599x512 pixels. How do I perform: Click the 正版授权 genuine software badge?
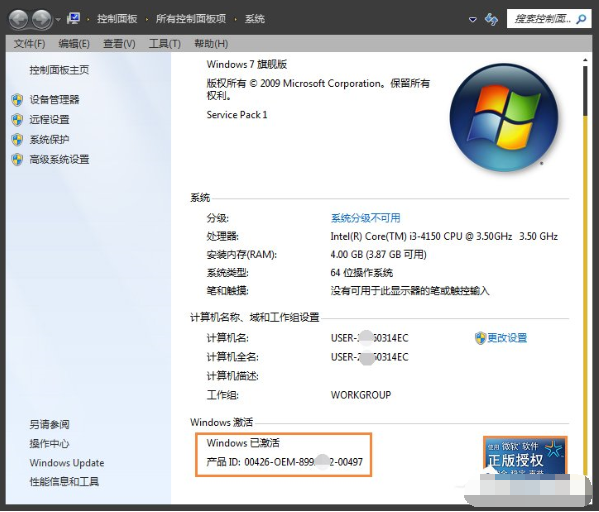coord(525,455)
